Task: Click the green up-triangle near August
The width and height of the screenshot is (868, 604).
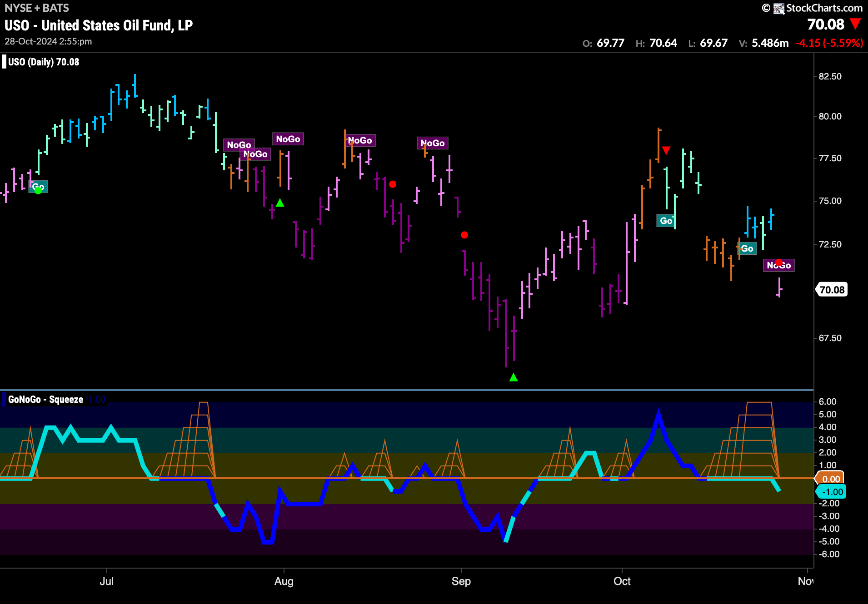Action: click(280, 203)
